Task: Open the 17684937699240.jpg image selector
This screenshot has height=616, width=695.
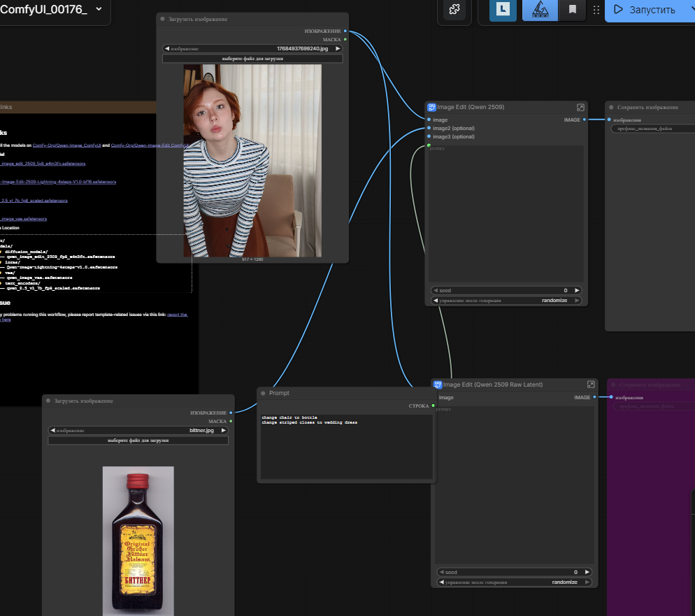Action: coord(252,49)
